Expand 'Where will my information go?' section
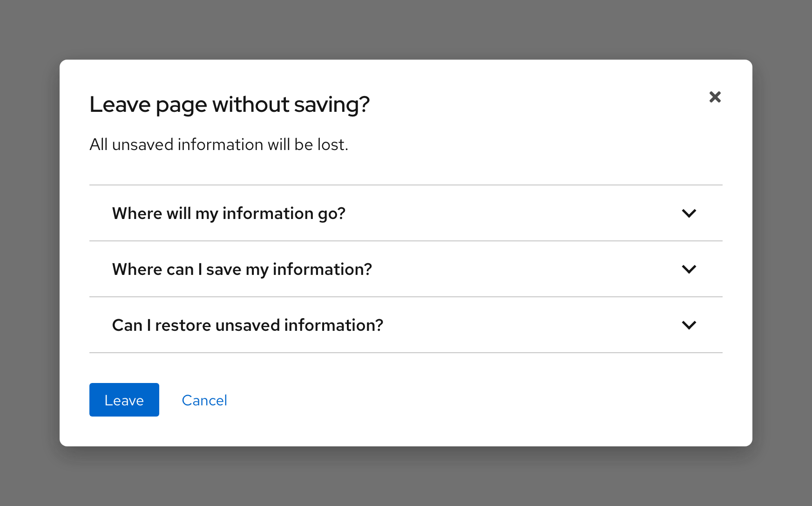This screenshot has width=812, height=506. [x=229, y=213]
